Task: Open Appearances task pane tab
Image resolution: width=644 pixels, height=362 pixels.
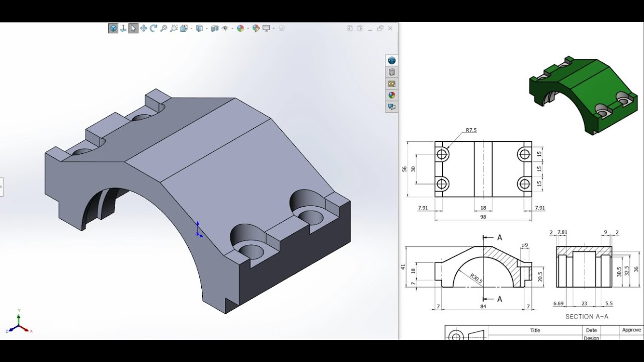Action: point(391,95)
